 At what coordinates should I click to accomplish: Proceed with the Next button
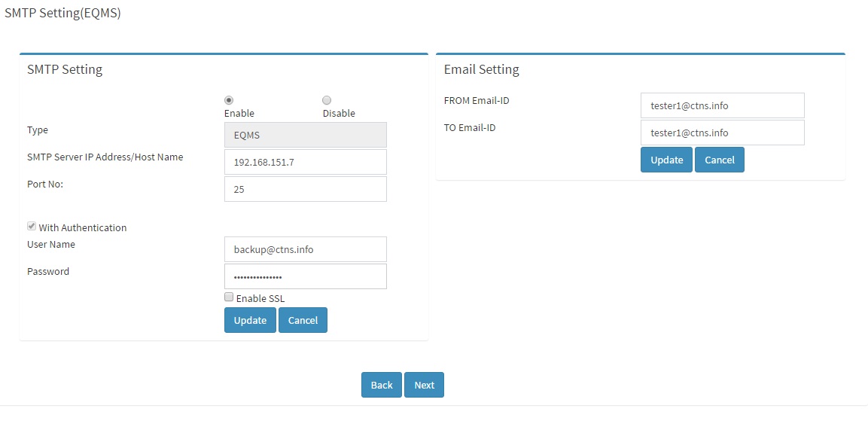(x=425, y=385)
